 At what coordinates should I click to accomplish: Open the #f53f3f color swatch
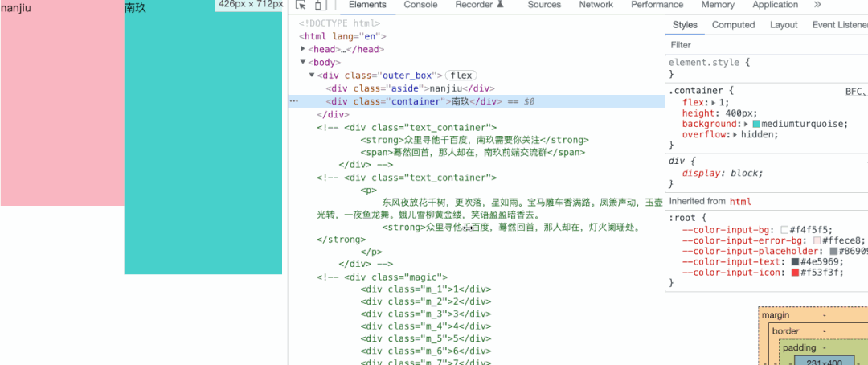tap(795, 272)
